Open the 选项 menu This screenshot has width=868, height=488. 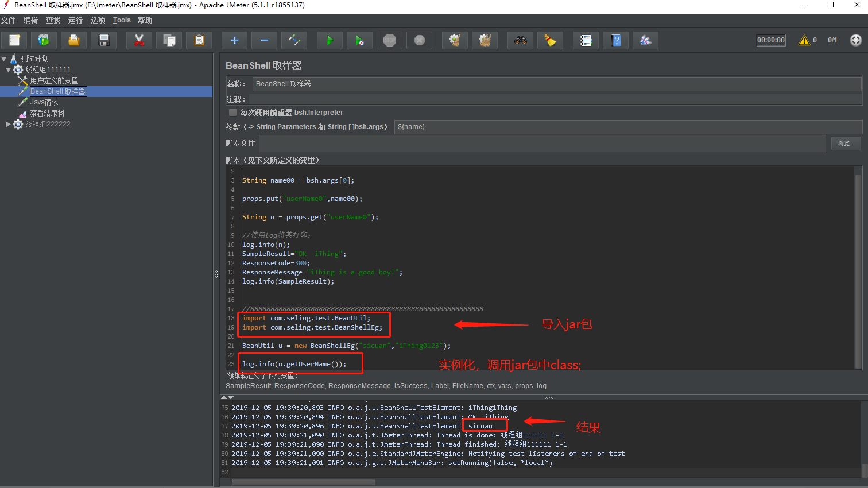(96, 20)
